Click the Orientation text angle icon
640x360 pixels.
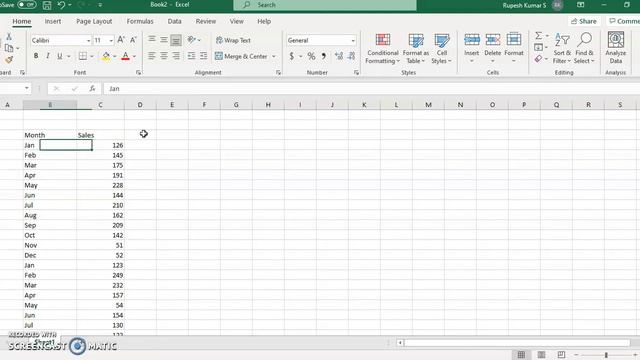[x=191, y=40]
